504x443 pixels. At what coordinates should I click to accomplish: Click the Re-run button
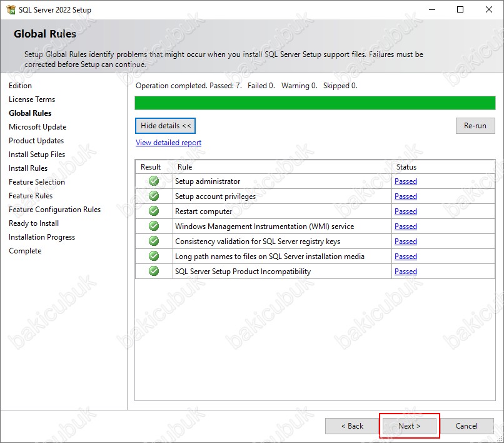(475, 126)
